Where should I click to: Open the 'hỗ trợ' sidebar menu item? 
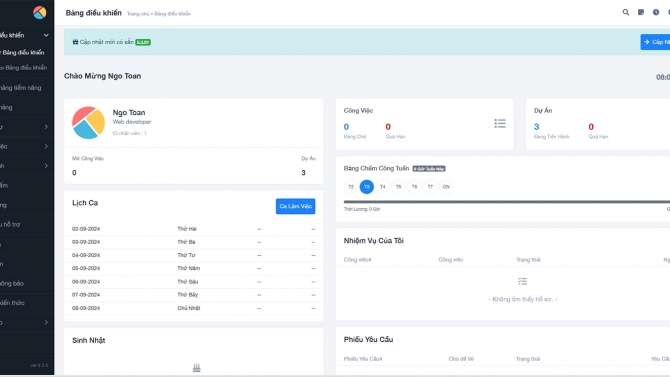[10, 224]
